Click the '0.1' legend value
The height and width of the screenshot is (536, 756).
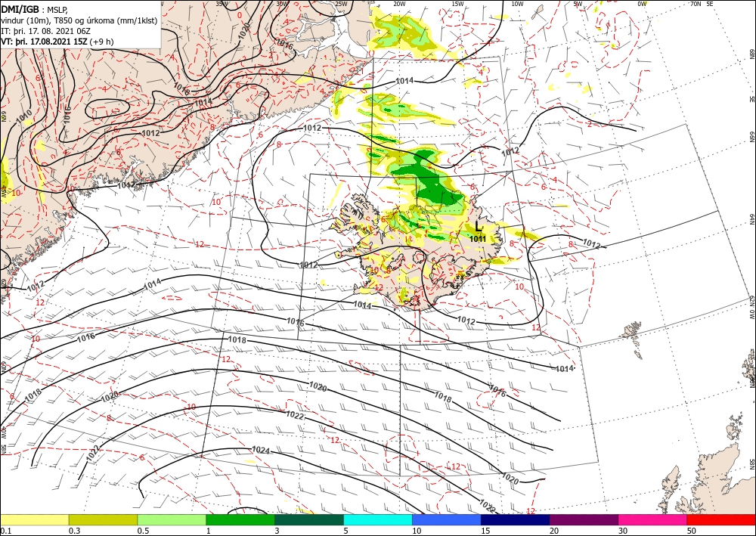pos(5,531)
